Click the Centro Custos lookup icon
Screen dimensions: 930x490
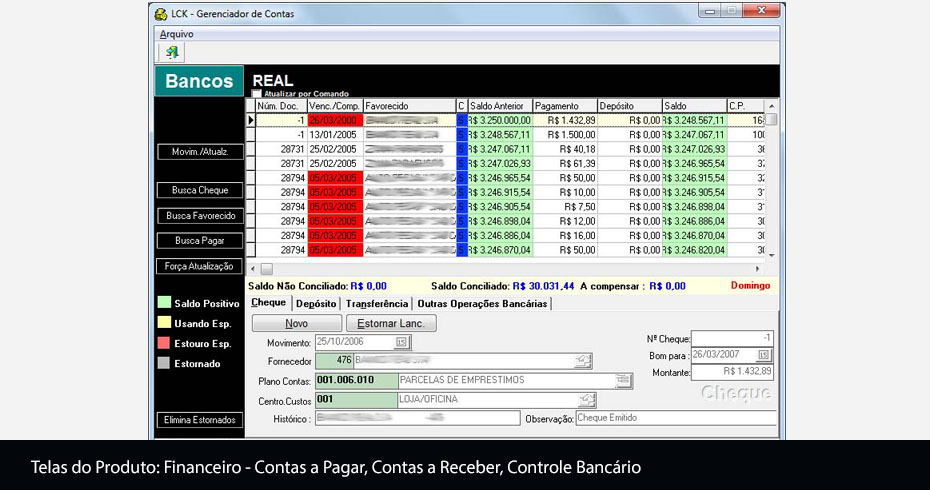click(587, 400)
